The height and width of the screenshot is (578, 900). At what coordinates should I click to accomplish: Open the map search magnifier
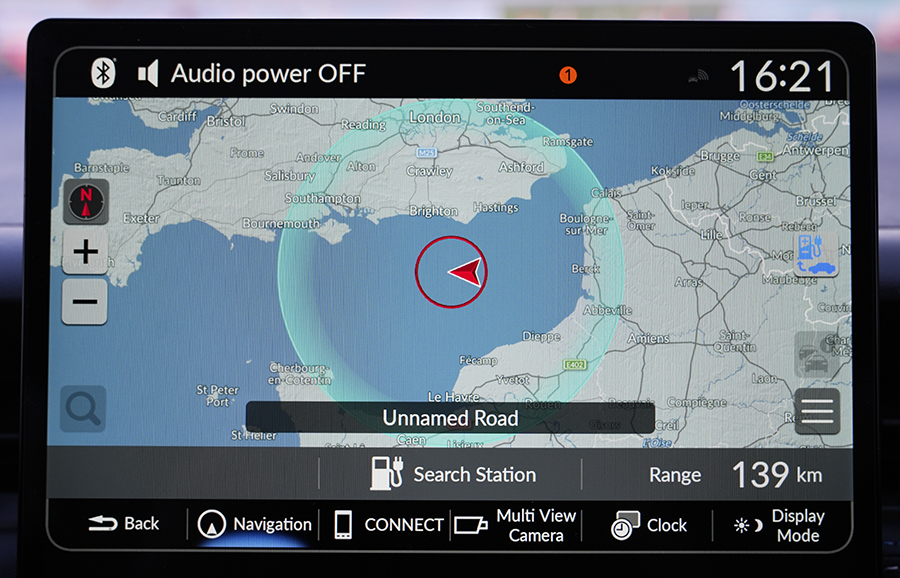83,409
